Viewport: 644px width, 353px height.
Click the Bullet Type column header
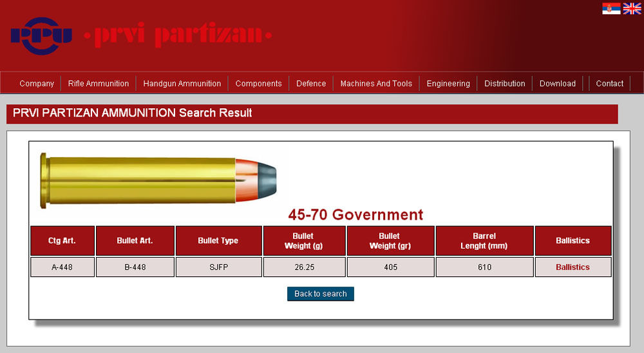click(218, 241)
